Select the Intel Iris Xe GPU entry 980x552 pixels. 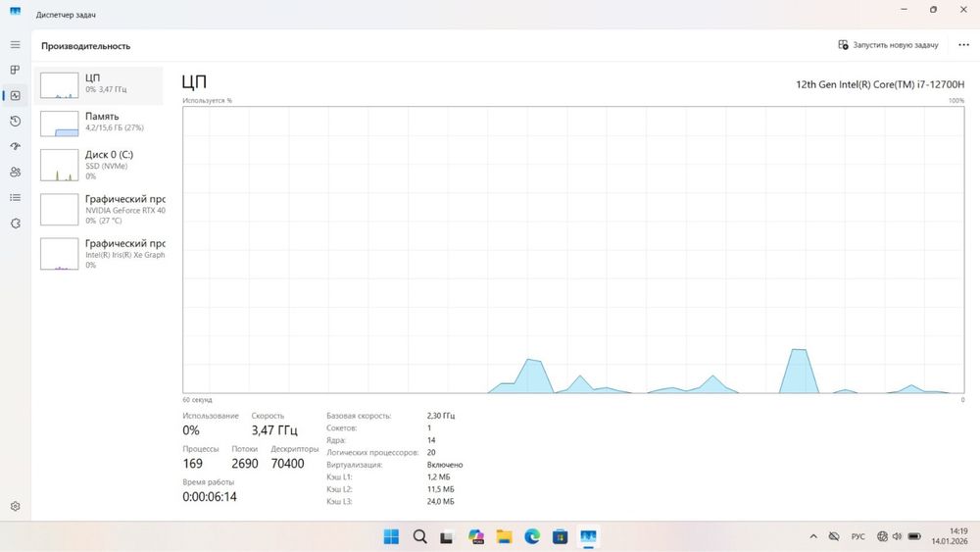[100, 254]
